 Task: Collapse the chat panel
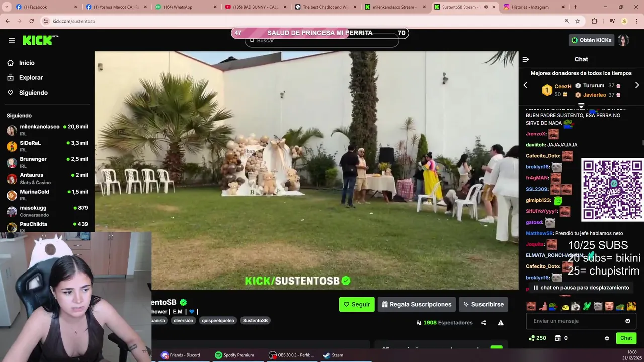pos(526,59)
